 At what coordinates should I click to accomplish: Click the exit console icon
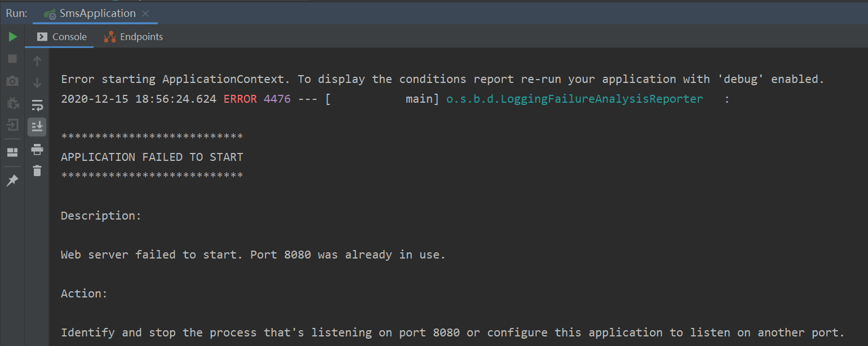[x=12, y=125]
